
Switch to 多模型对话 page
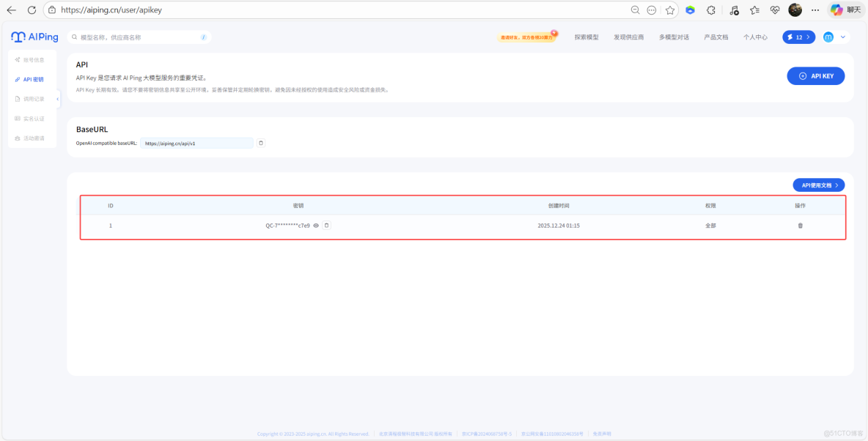674,37
